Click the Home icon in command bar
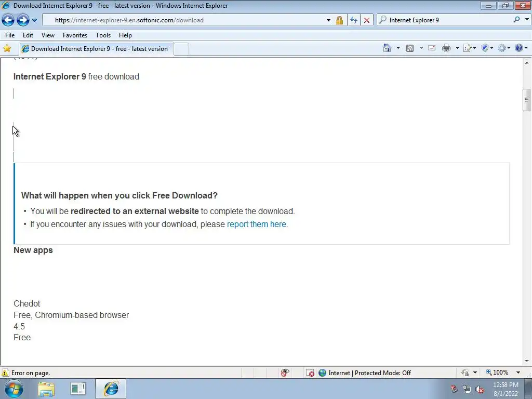This screenshot has width=532, height=399. 387,48
